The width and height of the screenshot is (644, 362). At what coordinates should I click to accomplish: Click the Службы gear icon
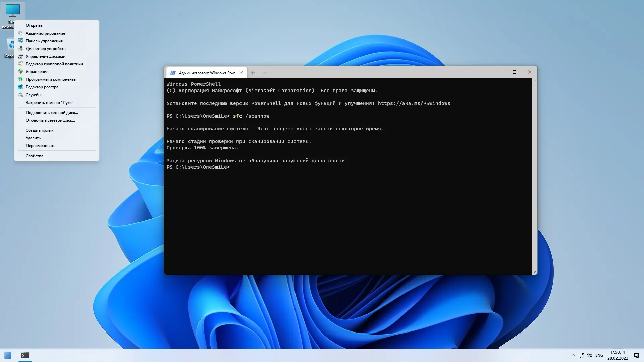tap(20, 95)
